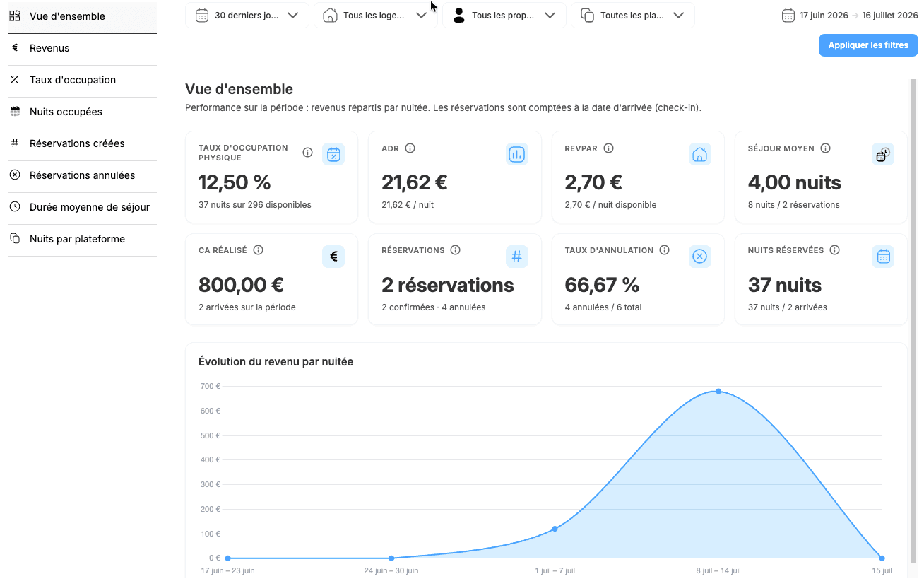This screenshot has height=586, width=924.
Task: Click the calendar icon next to 17 juin 2026
Action: [788, 16]
